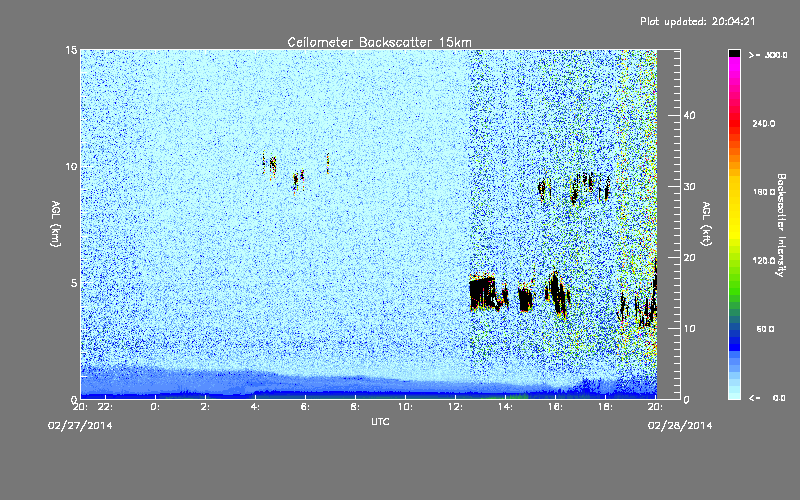The height and width of the screenshot is (500, 800).
Task: Click the large black cloud block after 12:00 UTC
Action: point(483,293)
